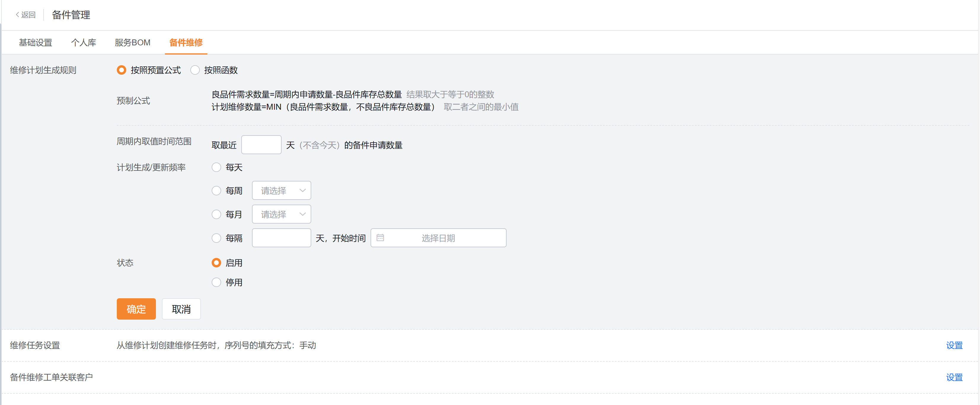980x405 pixels.
Task: Open the 每周 请选择 dropdown
Action: click(x=282, y=191)
